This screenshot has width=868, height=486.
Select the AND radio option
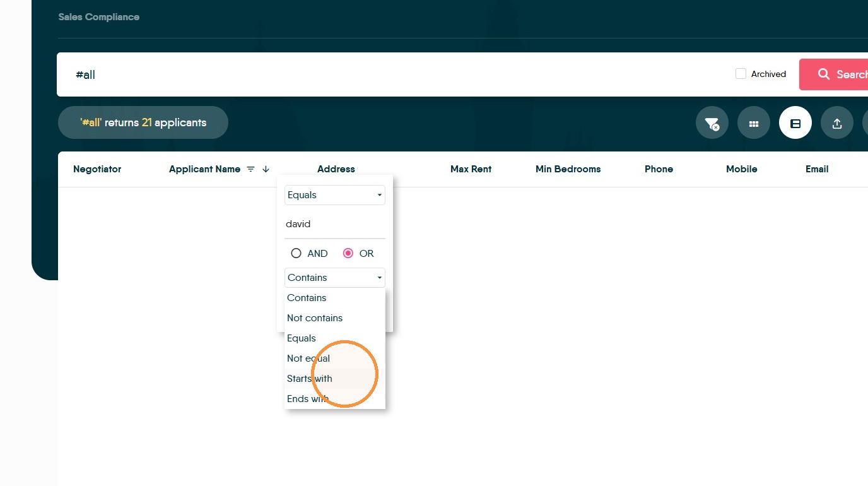pyautogui.click(x=296, y=253)
